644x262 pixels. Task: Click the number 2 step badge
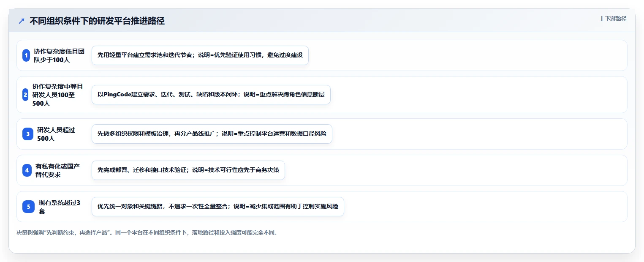pyautogui.click(x=25, y=95)
